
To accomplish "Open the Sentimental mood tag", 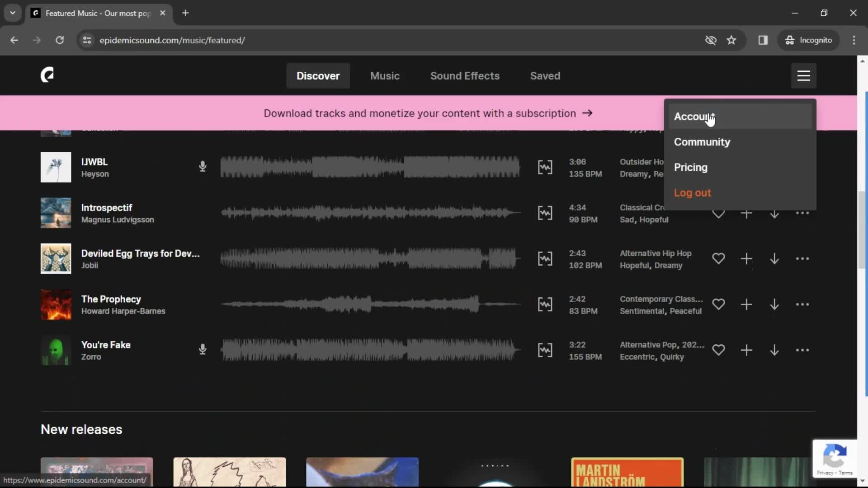I will point(642,311).
